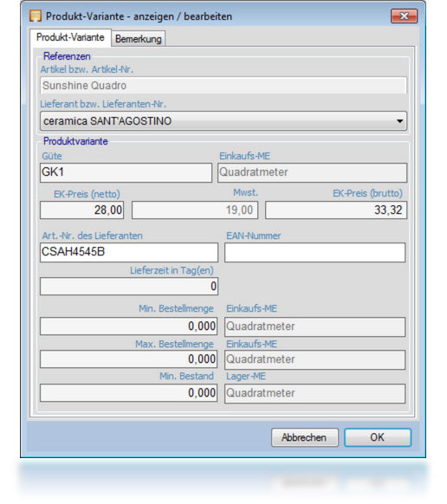This screenshot has height=504, width=447.
Task: Click the Sunshine Quadro article field
Action: tap(223, 86)
